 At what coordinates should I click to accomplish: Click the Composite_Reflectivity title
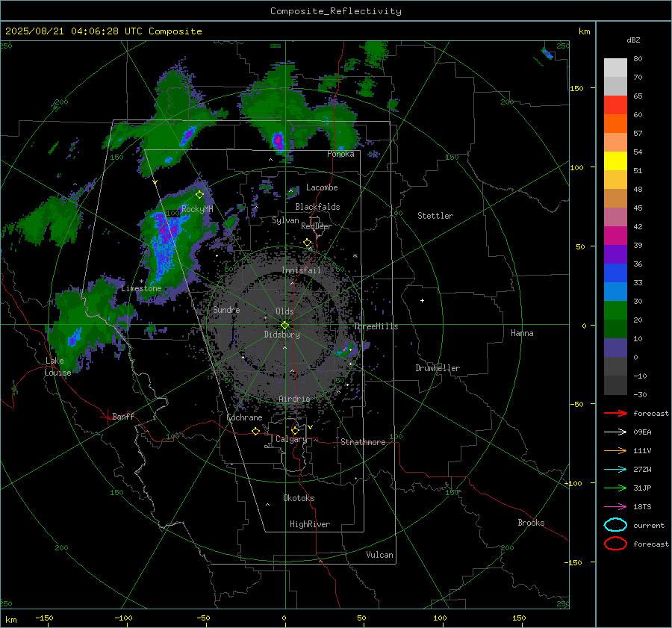pyautogui.click(x=335, y=11)
